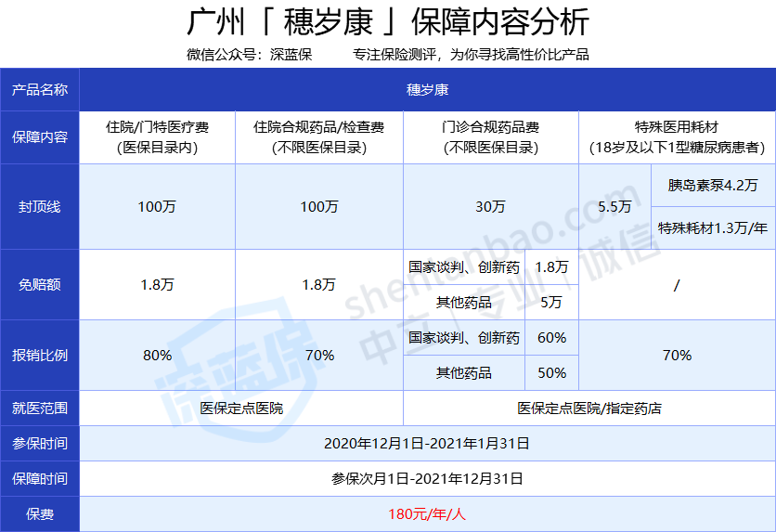
Task: Click the 医保定点医院/指定药店 cell
Action: [x=589, y=408]
